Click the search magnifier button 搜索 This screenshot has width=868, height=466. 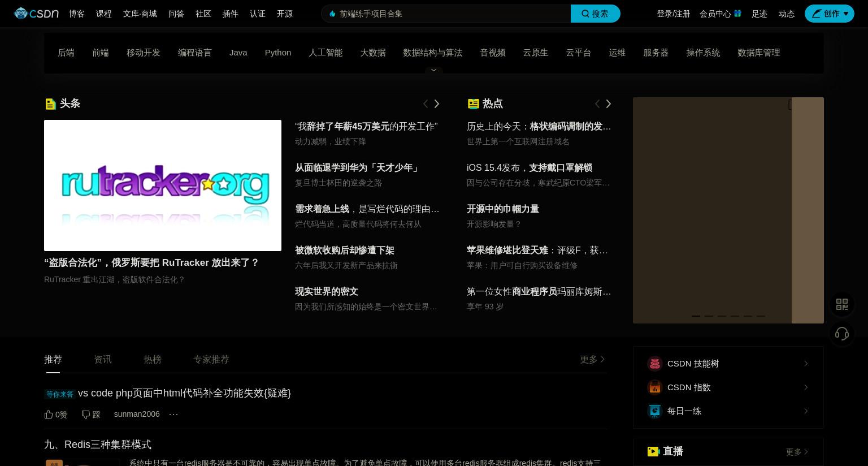coord(595,14)
